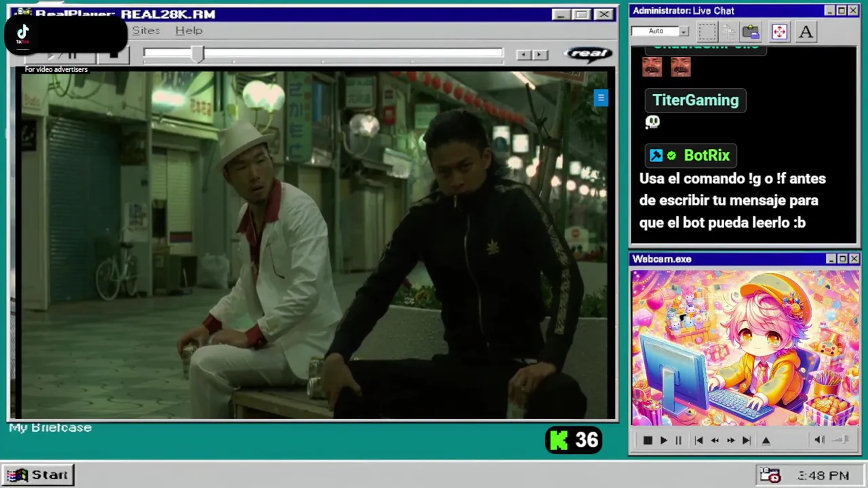Open My Briefcase on the desktop
The image size is (868, 488).
tap(50, 428)
